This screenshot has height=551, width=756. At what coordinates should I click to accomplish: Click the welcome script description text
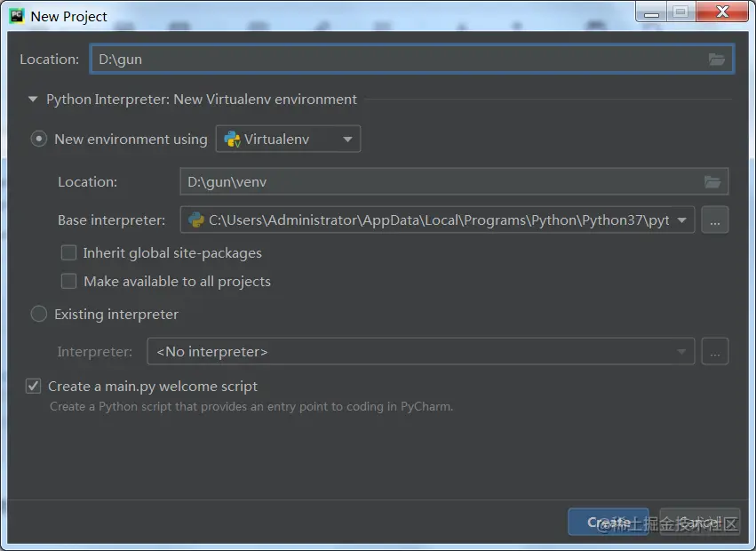click(x=251, y=407)
